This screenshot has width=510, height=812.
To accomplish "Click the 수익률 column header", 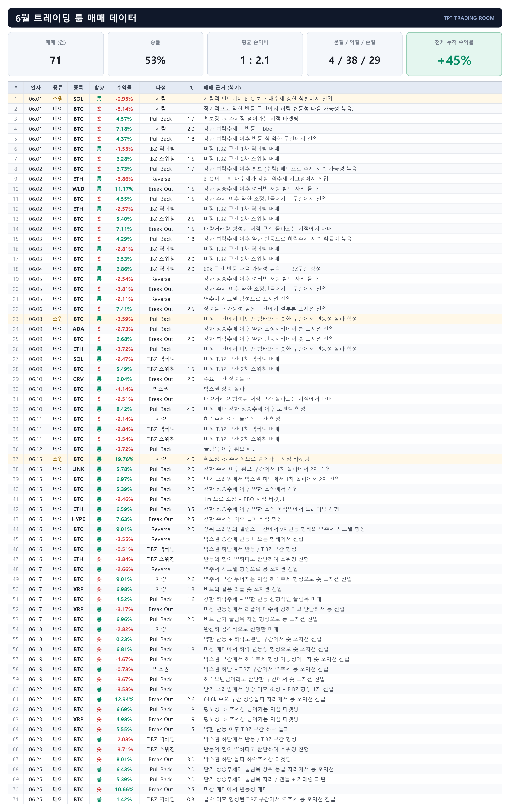I will (124, 88).
